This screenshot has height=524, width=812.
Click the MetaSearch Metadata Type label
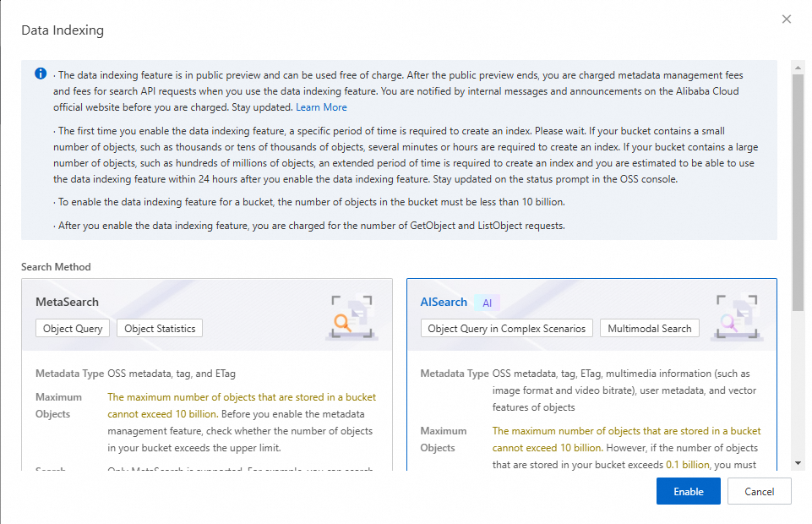tap(70, 374)
